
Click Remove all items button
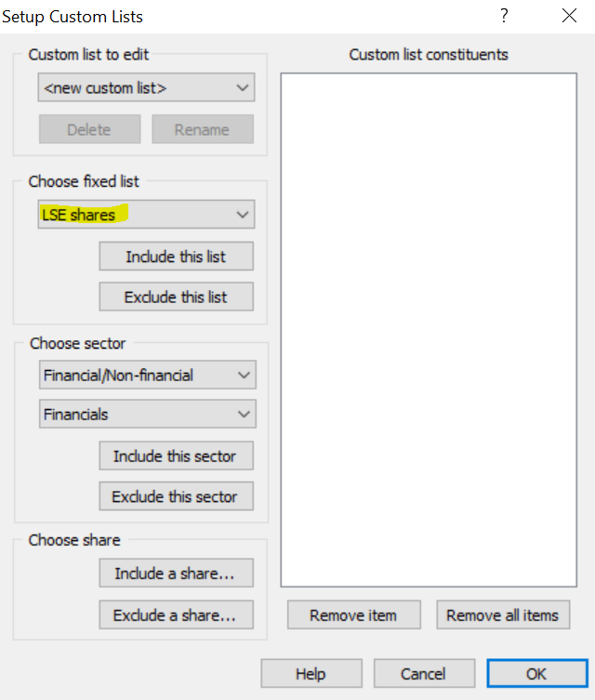tap(503, 614)
